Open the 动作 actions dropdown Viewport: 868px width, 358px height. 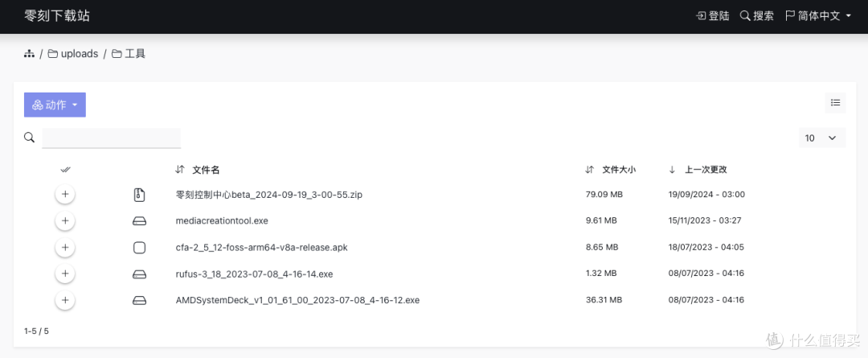coord(55,105)
